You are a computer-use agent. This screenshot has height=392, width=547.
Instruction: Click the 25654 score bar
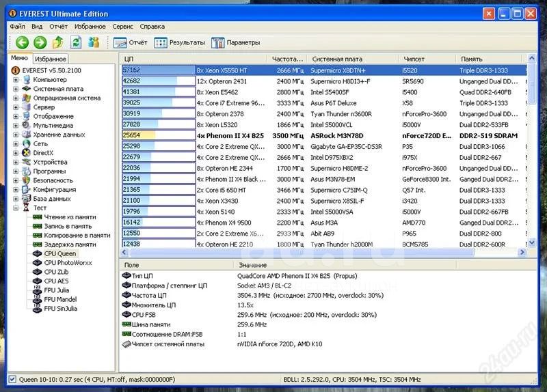coord(159,135)
